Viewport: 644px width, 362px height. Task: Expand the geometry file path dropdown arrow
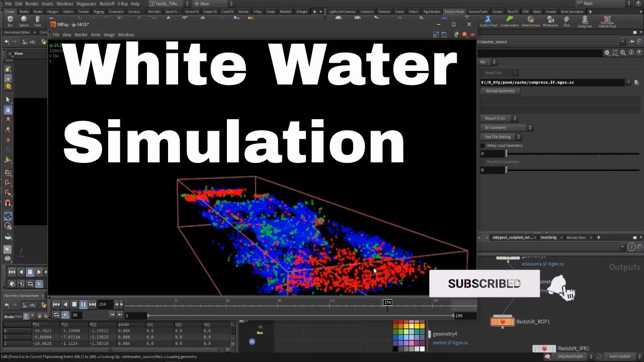point(628,82)
